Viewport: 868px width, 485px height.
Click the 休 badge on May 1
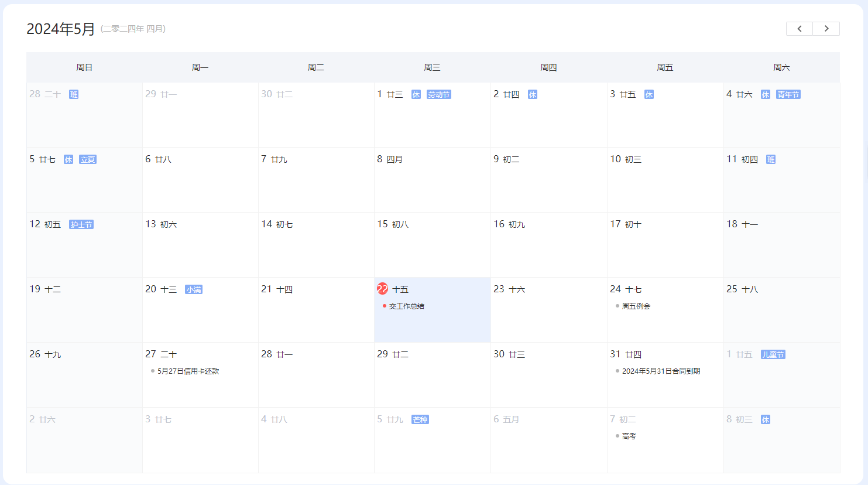click(x=416, y=94)
